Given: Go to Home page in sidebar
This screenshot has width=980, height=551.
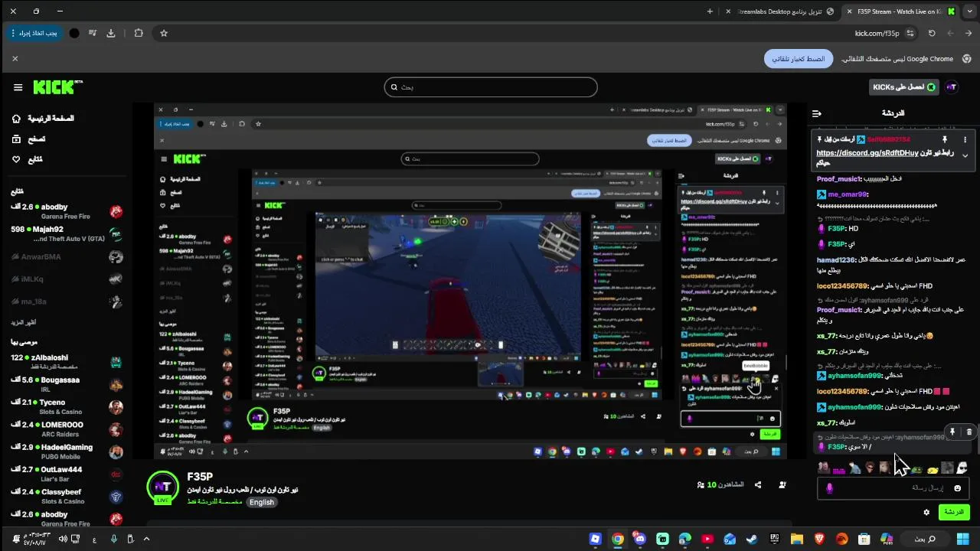Looking at the screenshot, I should pyautogui.click(x=43, y=119).
